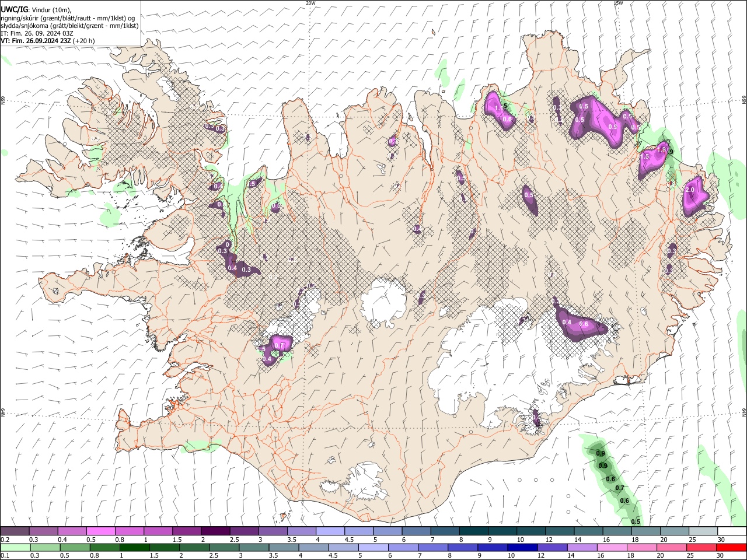Click the '1.1' snowfall value in the north
This screenshot has width=747, height=560.
(x=498, y=108)
